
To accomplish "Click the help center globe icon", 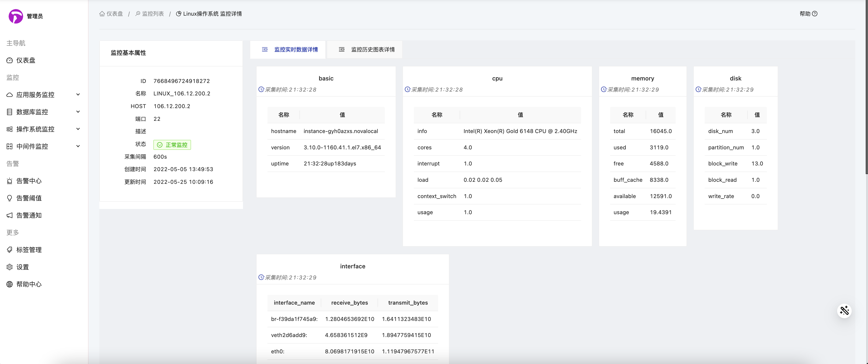I will pyautogui.click(x=10, y=284).
